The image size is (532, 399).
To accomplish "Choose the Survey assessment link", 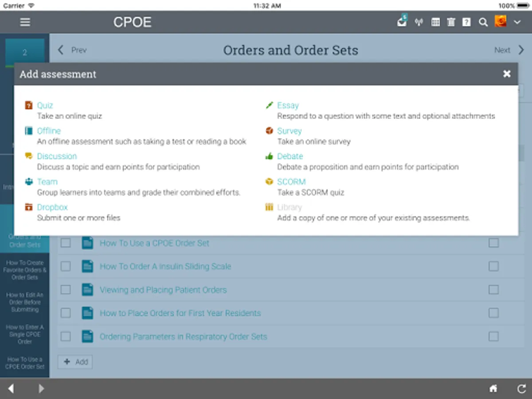I will coord(289,131).
